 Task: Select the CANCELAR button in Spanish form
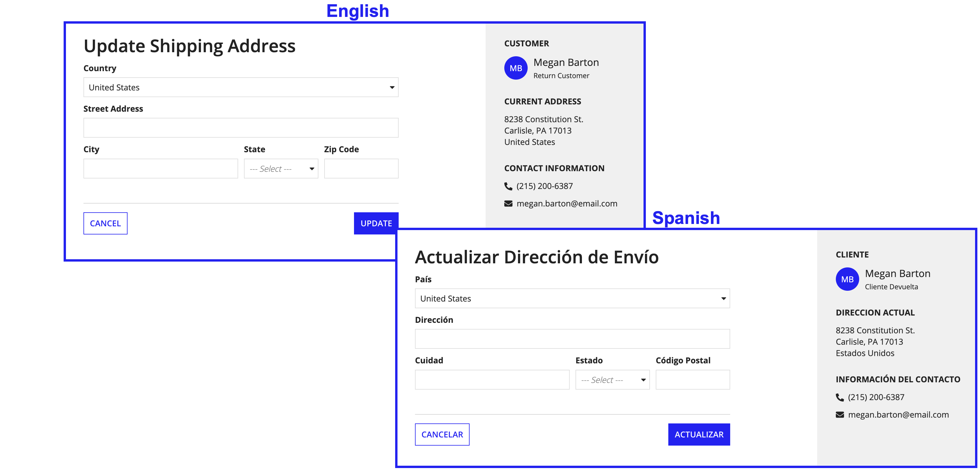[x=442, y=434]
